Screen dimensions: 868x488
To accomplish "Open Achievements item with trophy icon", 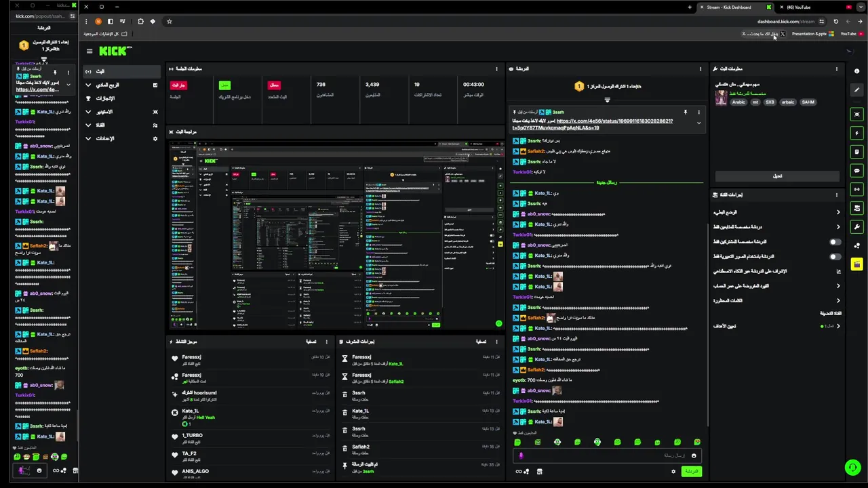I will point(122,98).
